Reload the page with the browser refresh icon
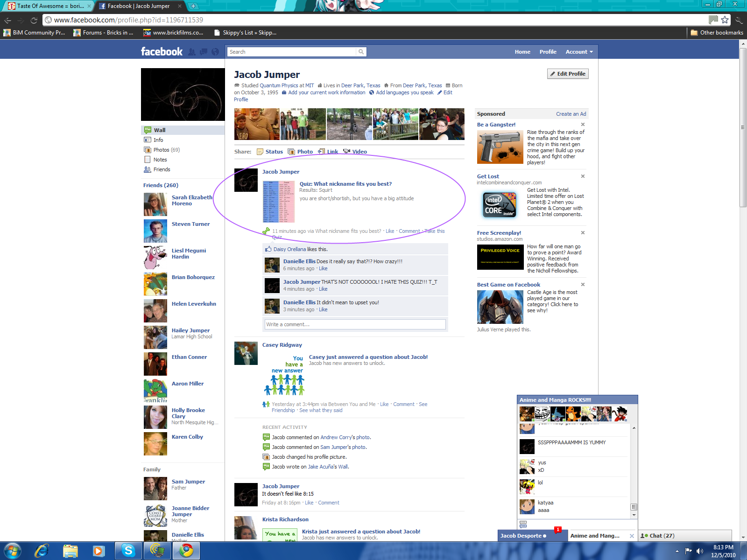Screen dimensions: 747x560 34,20
